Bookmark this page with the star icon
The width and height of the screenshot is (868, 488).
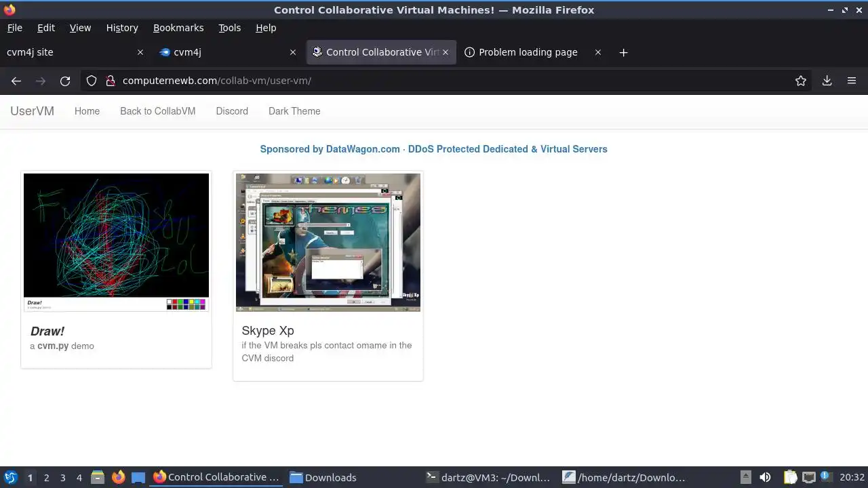pyautogui.click(x=801, y=81)
